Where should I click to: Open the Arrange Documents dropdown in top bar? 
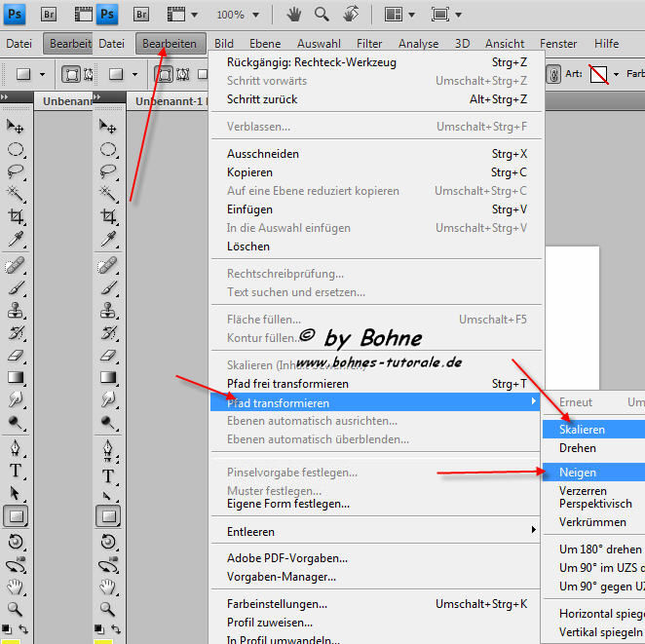(x=399, y=15)
